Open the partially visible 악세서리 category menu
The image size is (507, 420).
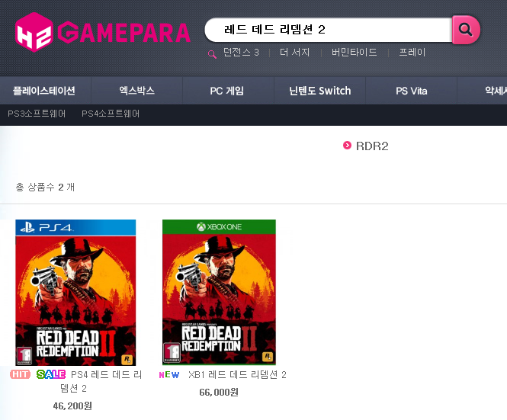pos(496,91)
